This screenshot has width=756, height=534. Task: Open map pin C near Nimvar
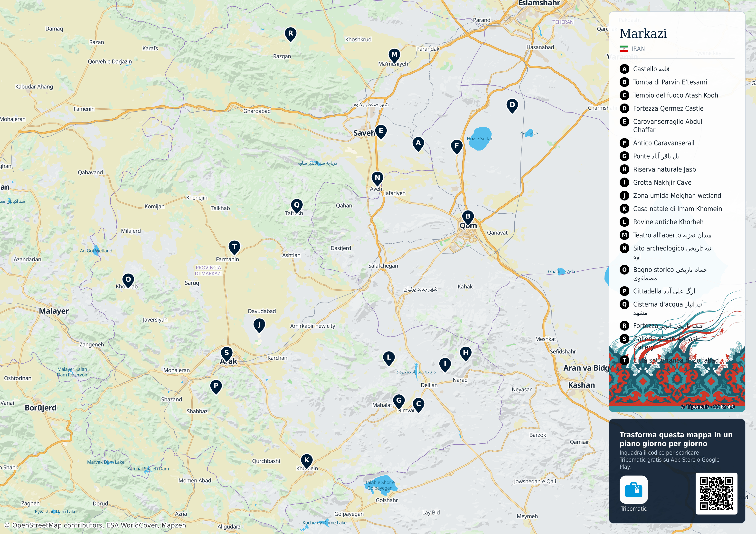point(418,405)
